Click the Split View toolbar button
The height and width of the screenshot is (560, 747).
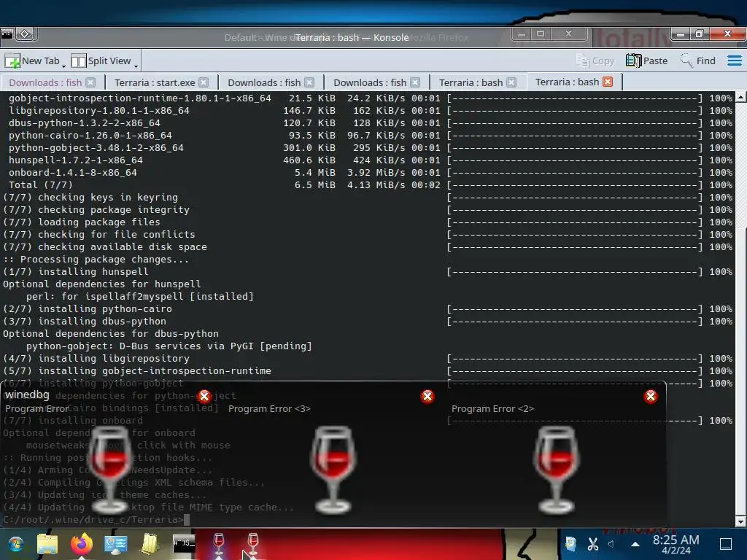101,61
